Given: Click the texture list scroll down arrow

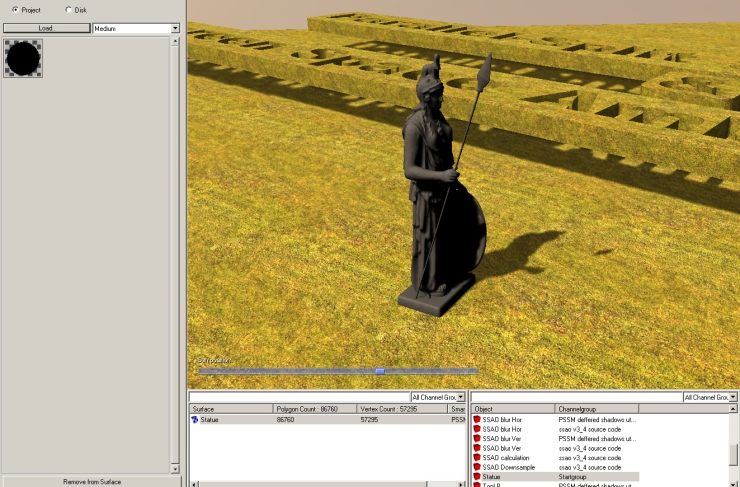Looking at the screenshot, I should (x=175, y=469).
